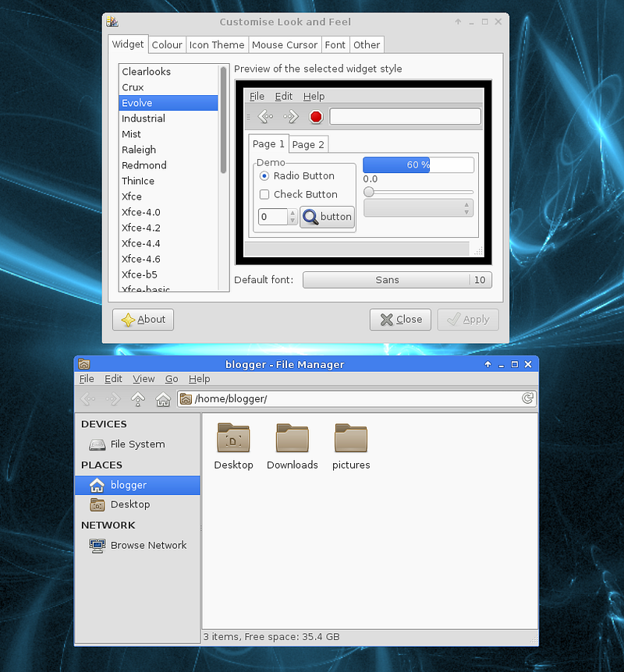Roll up the Look and Feel window with the arrow button
This screenshot has height=672, width=624.
(458, 21)
